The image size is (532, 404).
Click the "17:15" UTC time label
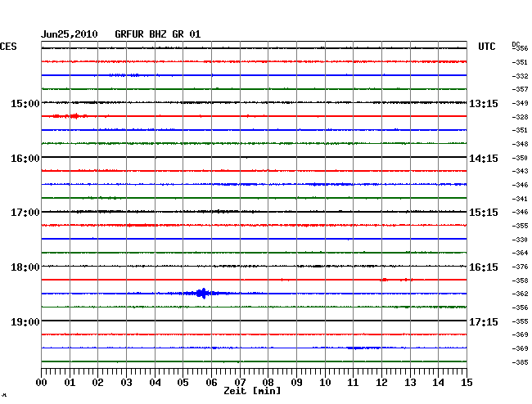pyautogui.click(x=484, y=321)
